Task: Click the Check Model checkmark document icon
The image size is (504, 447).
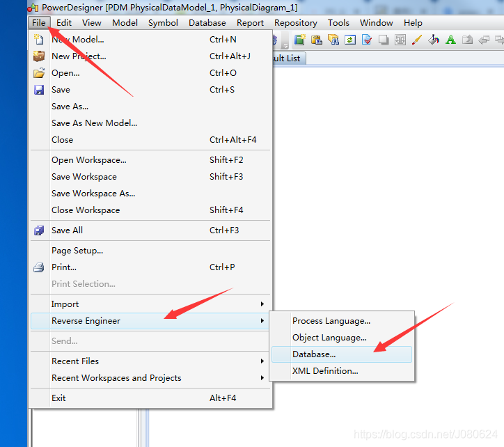Action: coord(367,40)
